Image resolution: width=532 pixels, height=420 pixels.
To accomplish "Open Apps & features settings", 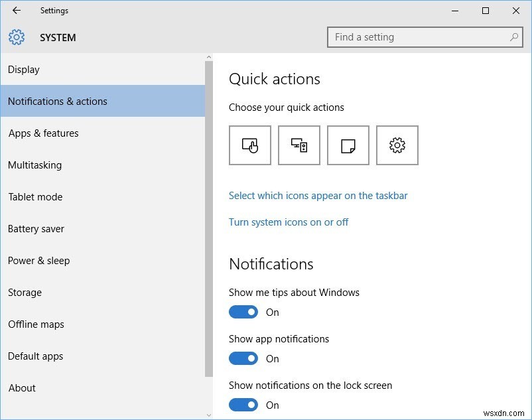I will (43, 133).
